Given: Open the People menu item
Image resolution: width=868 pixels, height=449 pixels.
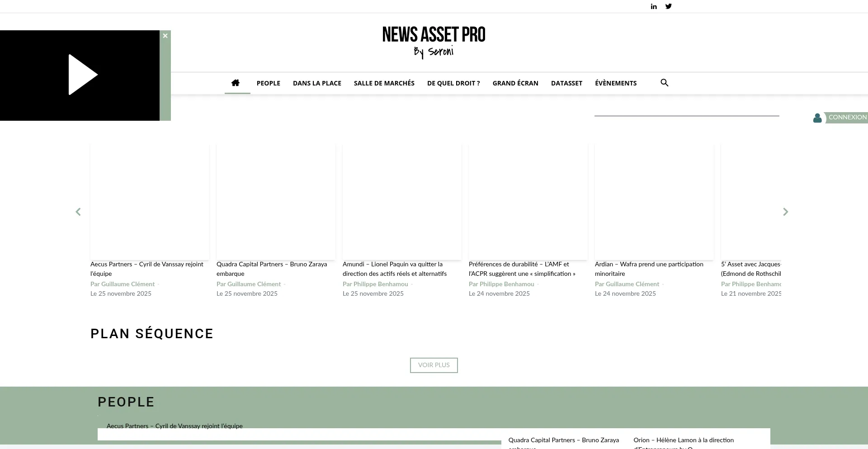Looking at the screenshot, I should point(268,83).
